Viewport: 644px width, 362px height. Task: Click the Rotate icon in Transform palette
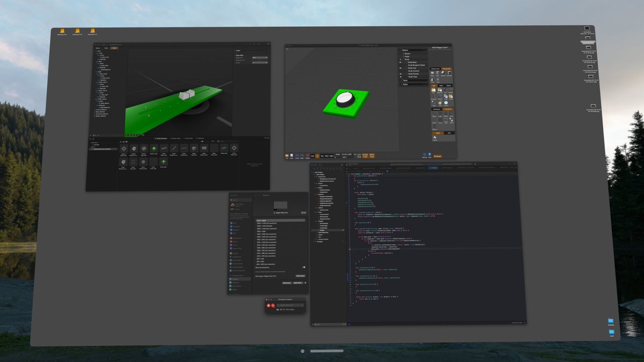(445, 113)
